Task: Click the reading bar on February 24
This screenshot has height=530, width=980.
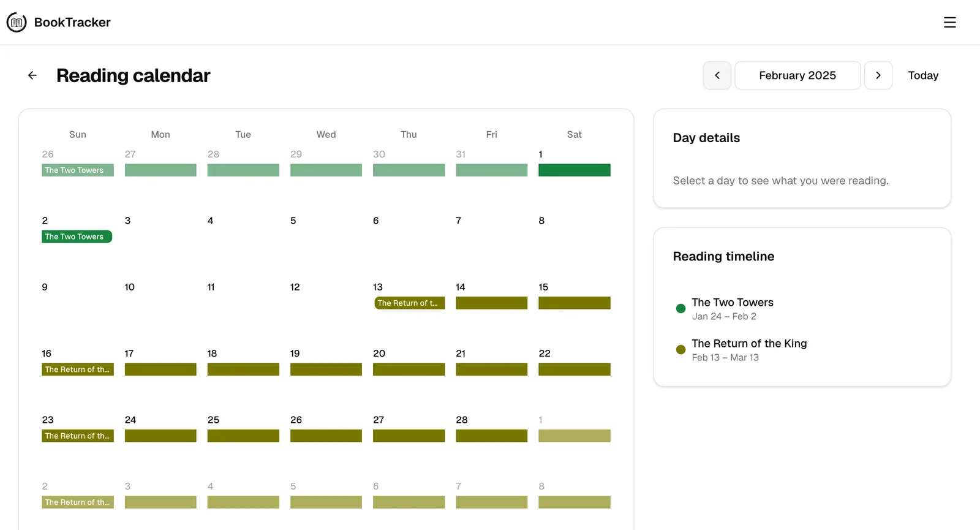Action: pyautogui.click(x=160, y=436)
